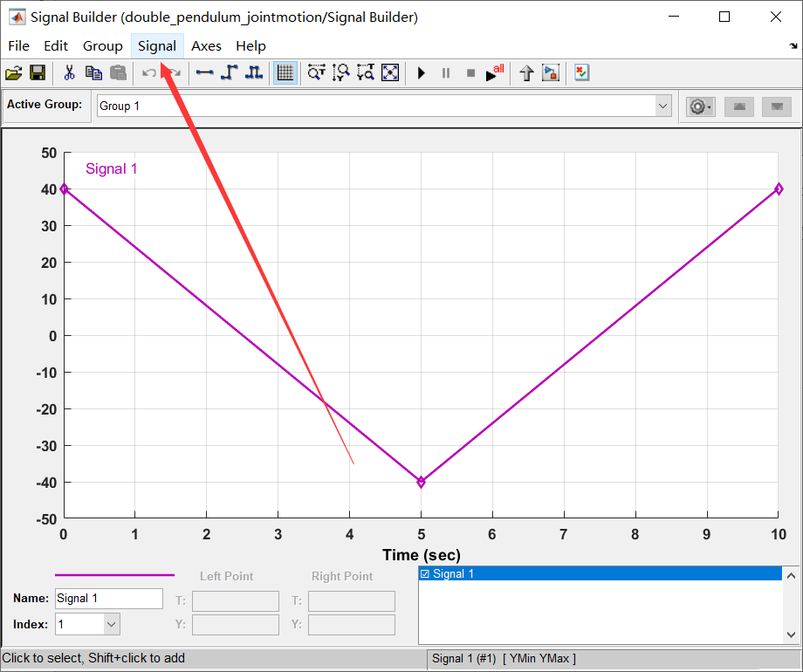This screenshot has width=803, height=672.
Task: Click the Redo arrow icon
Action: pyautogui.click(x=174, y=73)
